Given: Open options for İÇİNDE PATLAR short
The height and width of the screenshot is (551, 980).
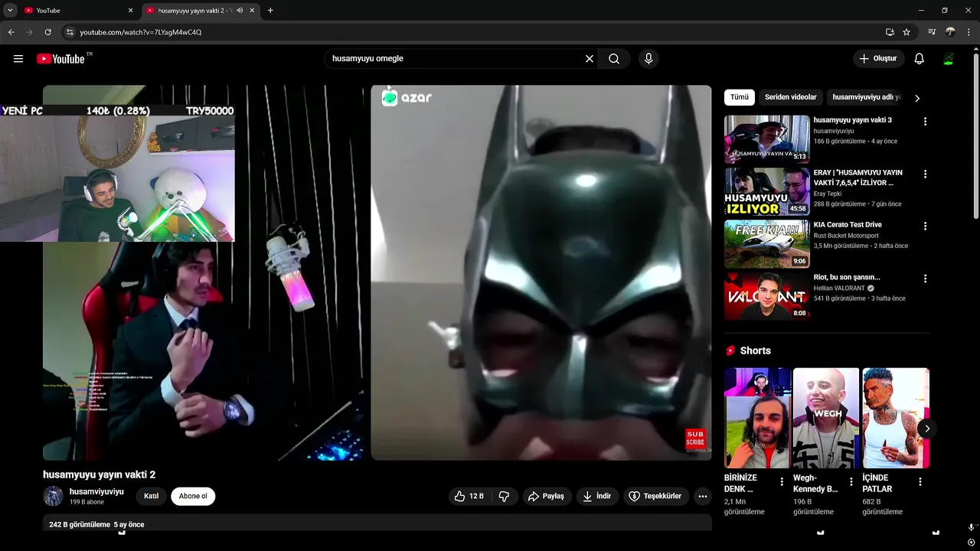Looking at the screenshot, I should [920, 482].
